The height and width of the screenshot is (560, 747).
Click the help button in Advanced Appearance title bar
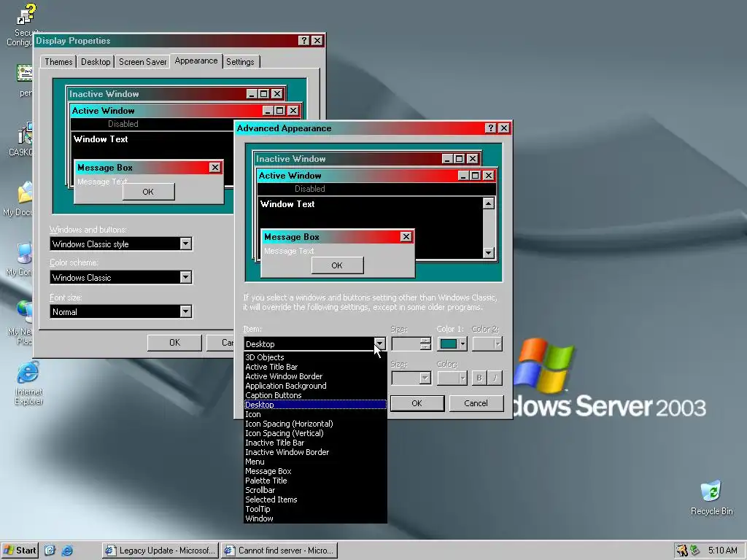pos(491,128)
